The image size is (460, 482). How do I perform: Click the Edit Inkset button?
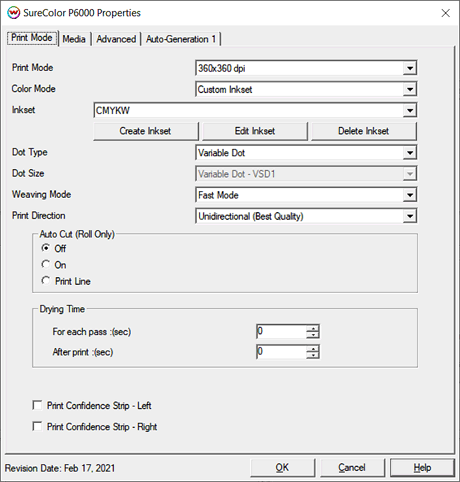tap(255, 131)
